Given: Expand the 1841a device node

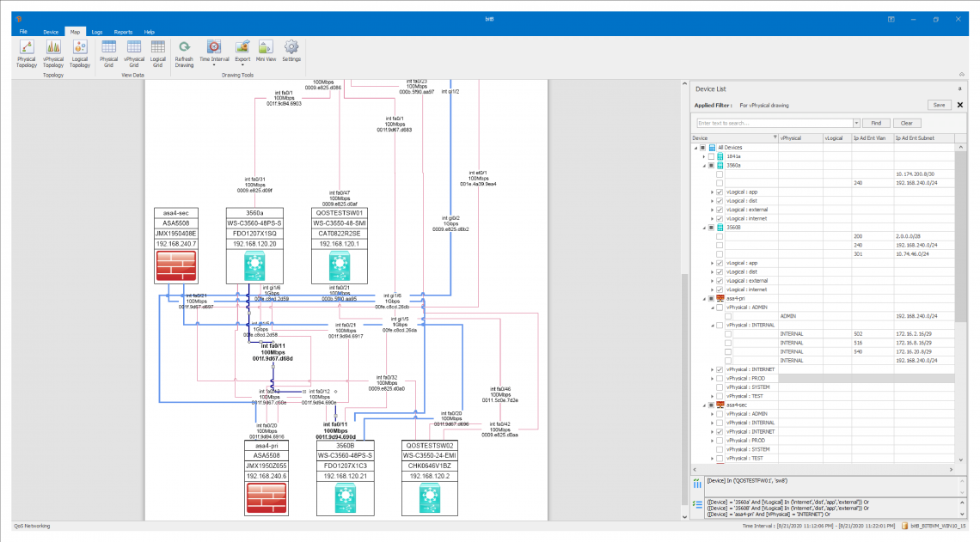Looking at the screenshot, I should pos(704,156).
